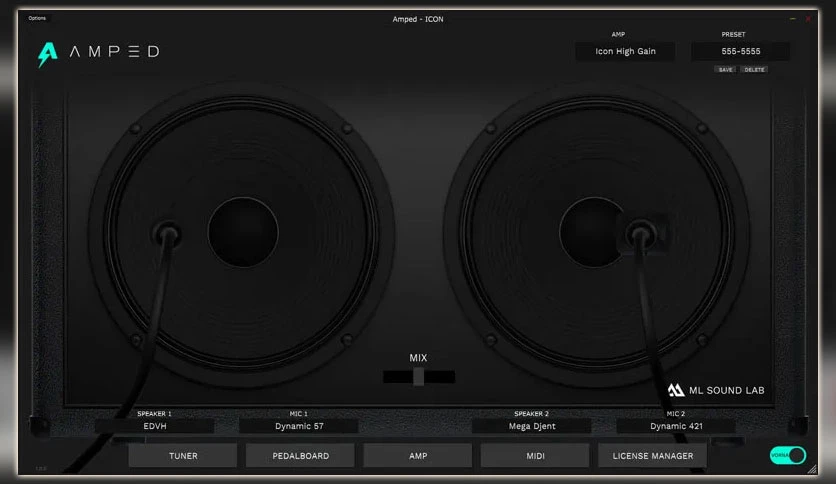
Task: Open Speaker 2 dropdown showing Mega Djent
Action: coord(532,426)
